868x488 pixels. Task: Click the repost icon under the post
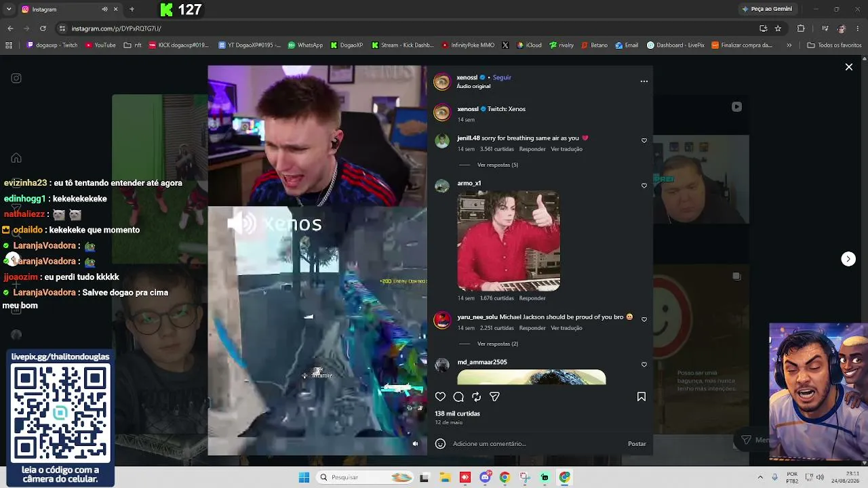pyautogui.click(x=477, y=397)
